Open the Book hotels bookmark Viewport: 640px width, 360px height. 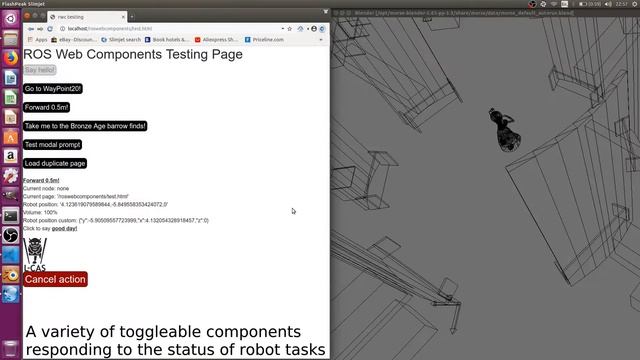167,40
